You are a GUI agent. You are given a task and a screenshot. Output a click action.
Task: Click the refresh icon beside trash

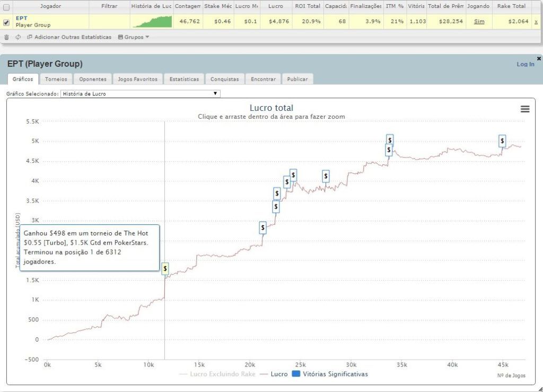(18, 37)
